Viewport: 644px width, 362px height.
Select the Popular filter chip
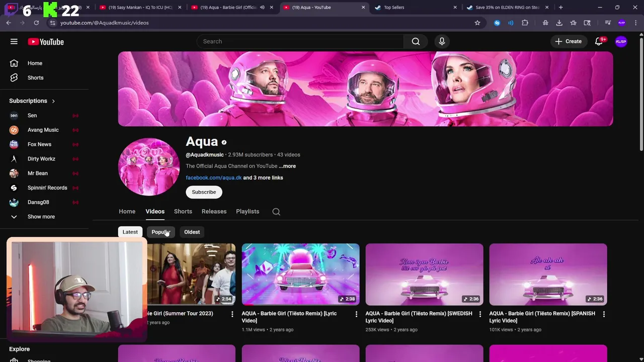[x=160, y=232]
